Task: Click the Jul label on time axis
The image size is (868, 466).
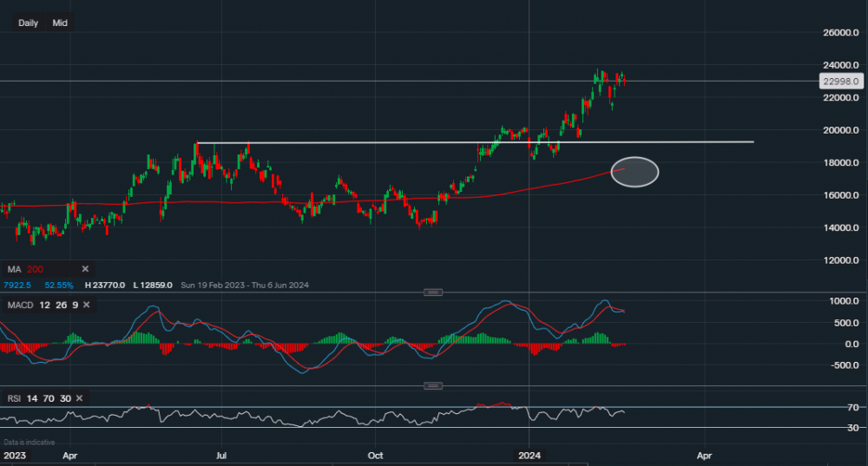Action: tap(222, 454)
